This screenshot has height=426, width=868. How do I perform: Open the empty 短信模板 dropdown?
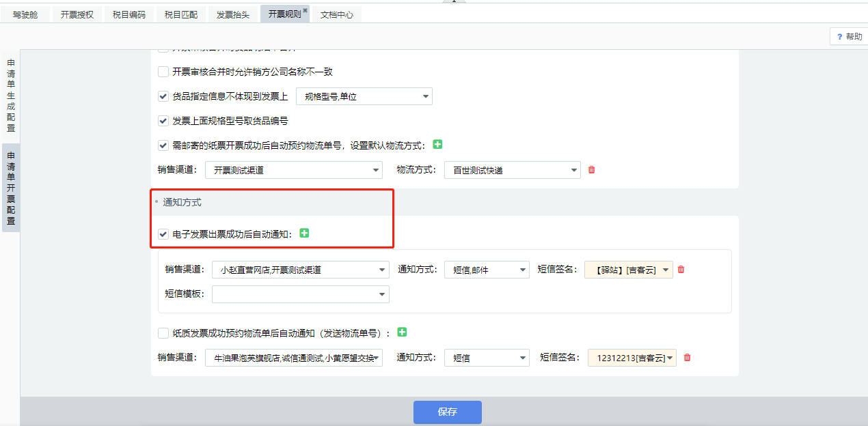[300, 294]
